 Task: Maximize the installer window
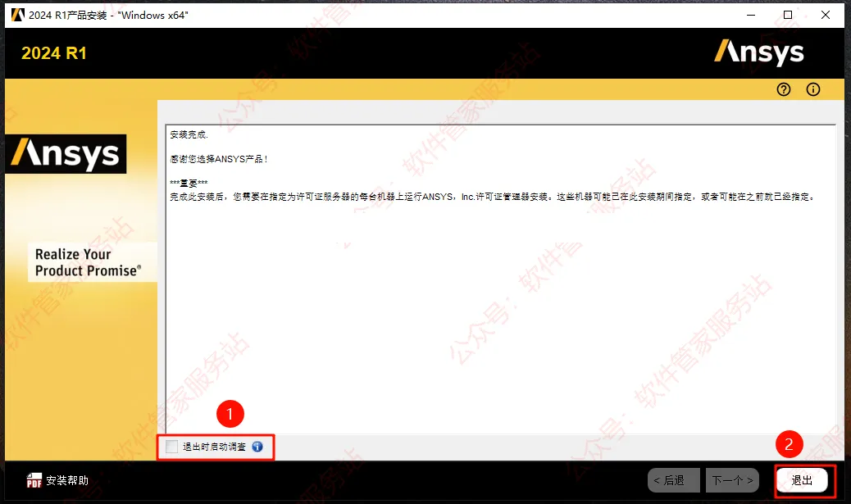tap(788, 16)
